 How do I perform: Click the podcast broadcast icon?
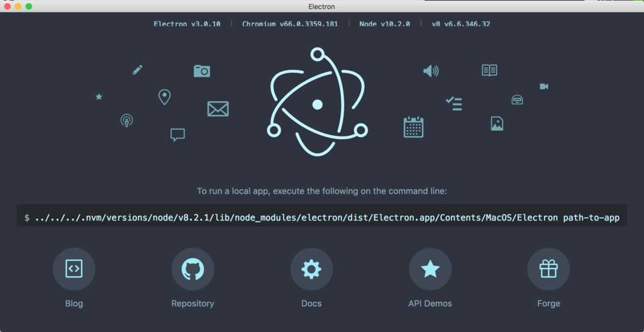pos(126,120)
